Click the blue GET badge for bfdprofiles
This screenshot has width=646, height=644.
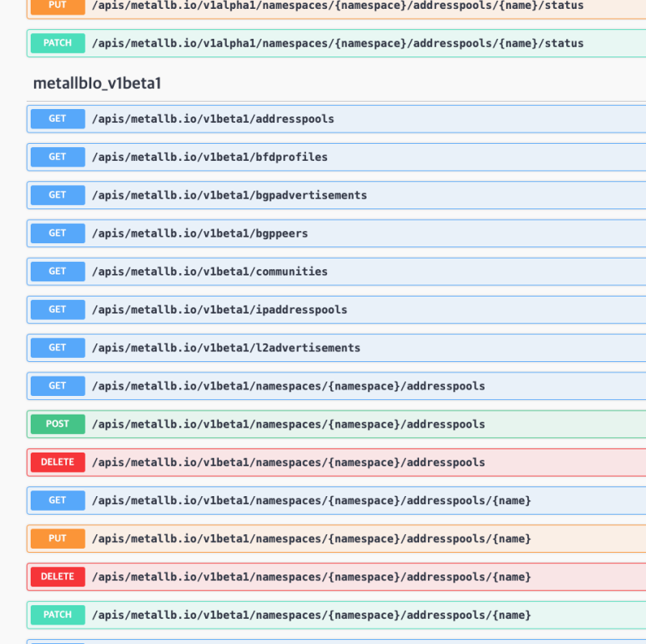click(57, 157)
